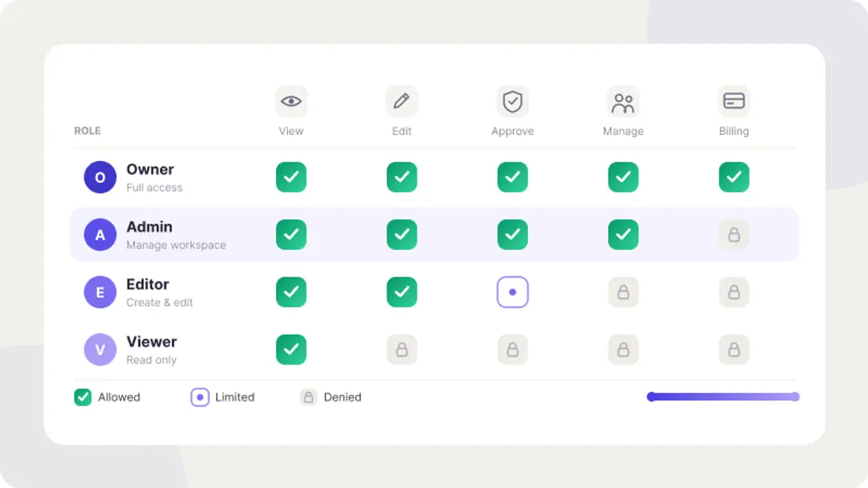The height and width of the screenshot is (488, 868).
Task: Toggle Owner's Edit permission checkbox
Action: click(402, 177)
